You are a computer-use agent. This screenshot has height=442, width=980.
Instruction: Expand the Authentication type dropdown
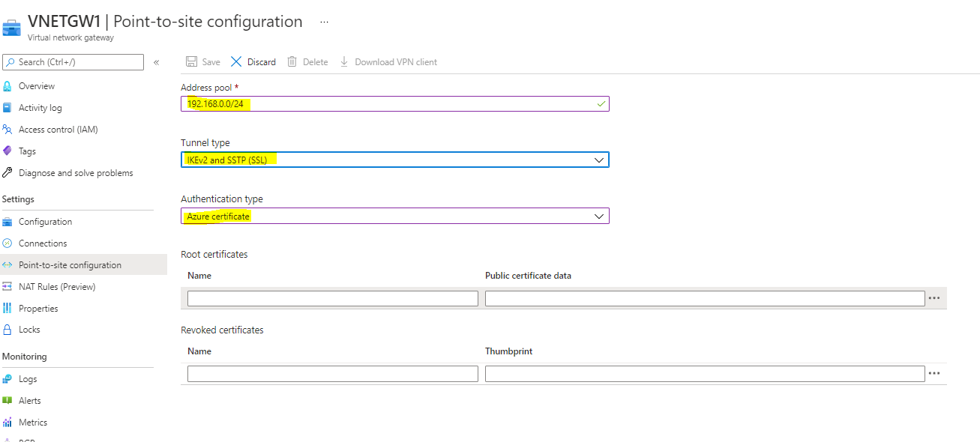[x=598, y=216]
